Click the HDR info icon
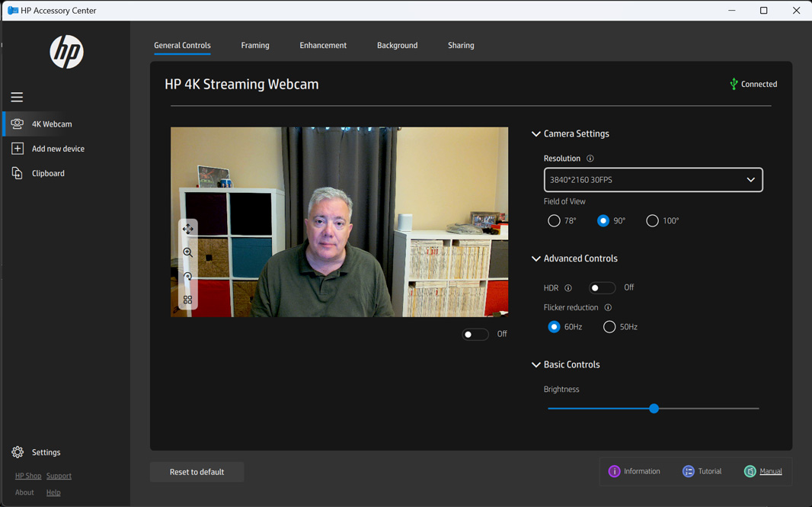 pyautogui.click(x=568, y=288)
